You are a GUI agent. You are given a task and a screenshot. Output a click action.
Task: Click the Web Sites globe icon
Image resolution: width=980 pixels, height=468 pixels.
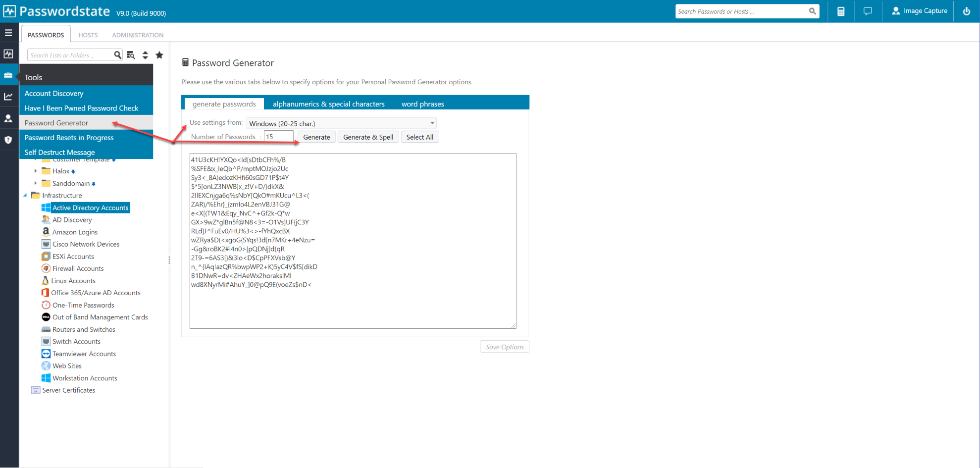click(x=46, y=366)
